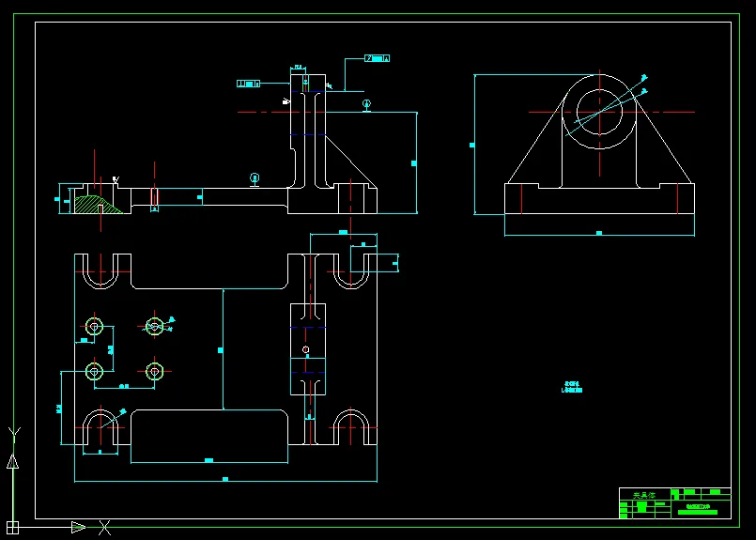Image resolution: width=756 pixels, height=540 pixels.
Task: Select the bottom-left U-slot in the plan view
Action: click(100, 427)
